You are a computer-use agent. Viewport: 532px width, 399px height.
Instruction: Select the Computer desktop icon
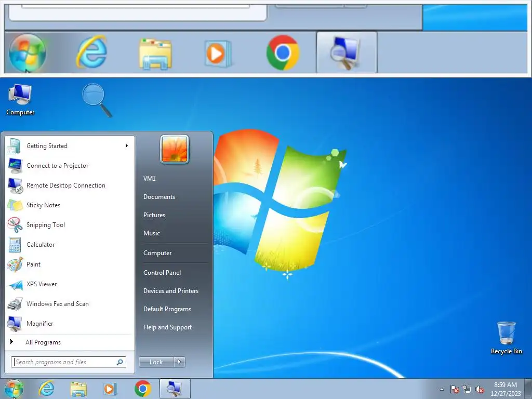pos(20,100)
